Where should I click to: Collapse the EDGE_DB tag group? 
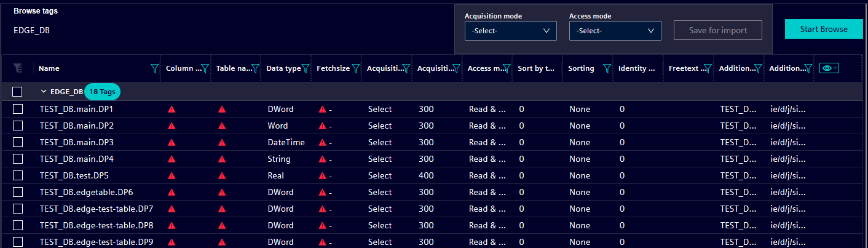44,92
